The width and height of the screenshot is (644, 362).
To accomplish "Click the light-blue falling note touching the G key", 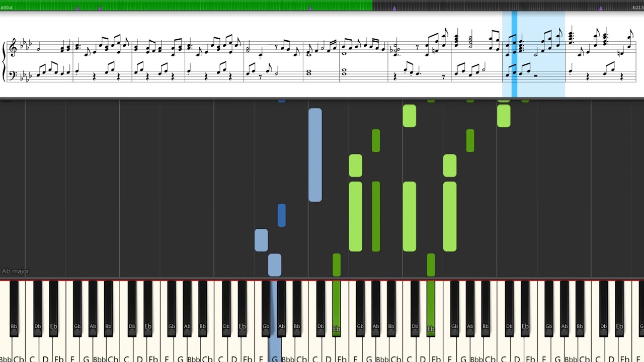I will (275, 265).
